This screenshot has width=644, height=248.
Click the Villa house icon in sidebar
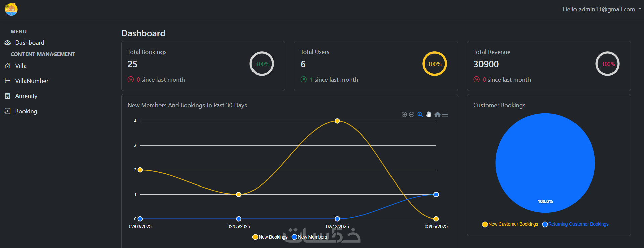point(8,66)
